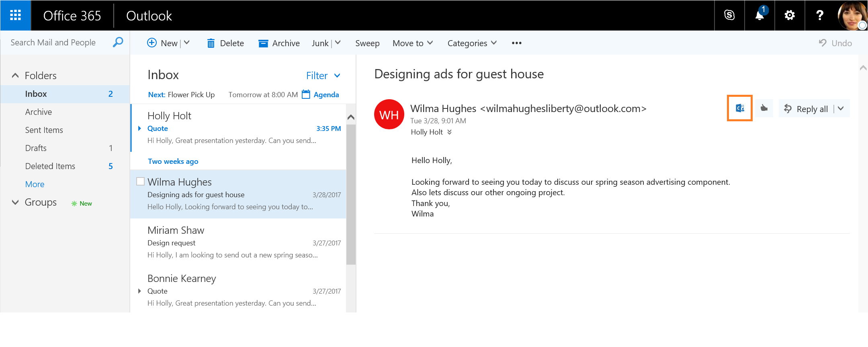Open Holly Holt's Quote message
Viewport: 868px width, 347px height.
(240, 128)
